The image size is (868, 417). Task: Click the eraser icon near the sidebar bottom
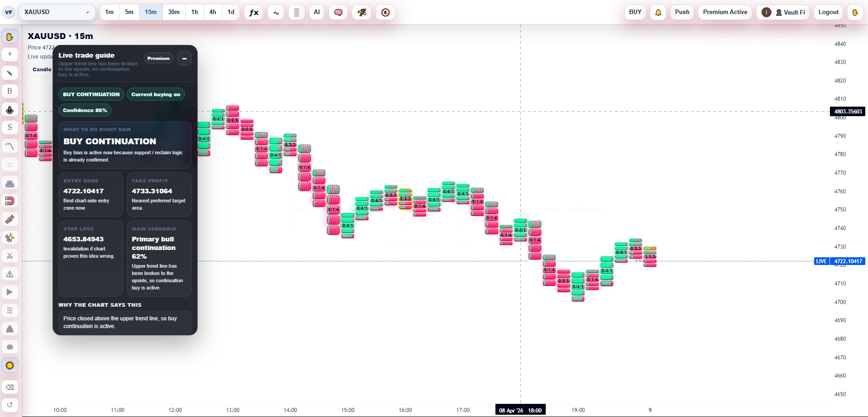(10, 387)
